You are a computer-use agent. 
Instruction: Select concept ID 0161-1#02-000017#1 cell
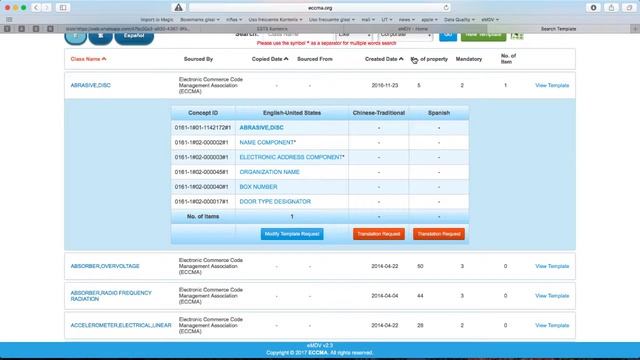point(203,202)
